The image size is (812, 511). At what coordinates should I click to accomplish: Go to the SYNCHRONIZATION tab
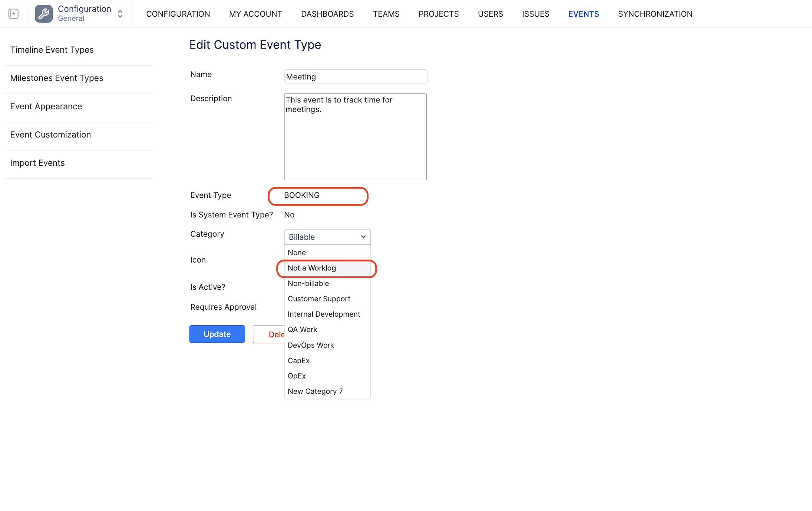point(655,14)
